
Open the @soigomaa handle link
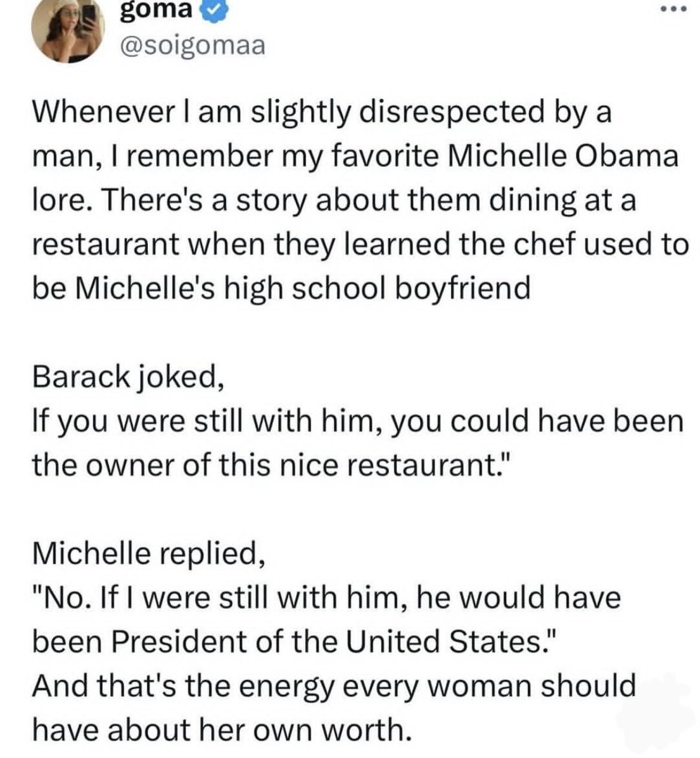click(x=192, y=46)
